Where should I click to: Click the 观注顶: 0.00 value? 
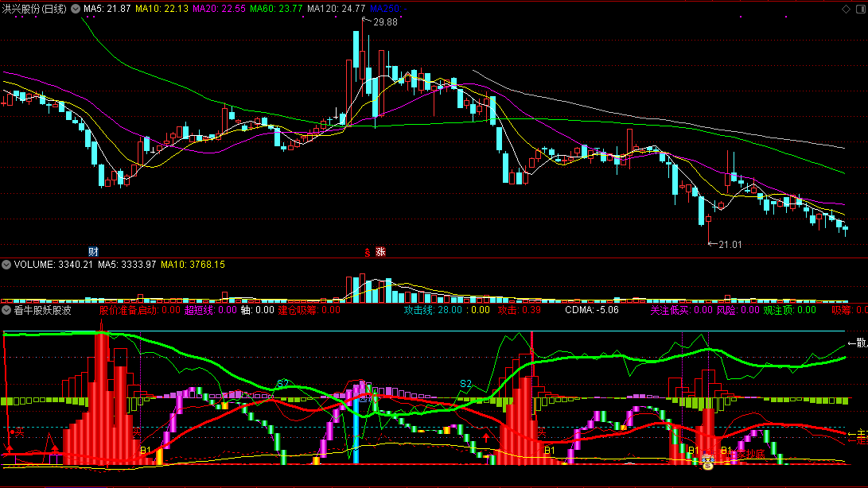[x=789, y=310]
